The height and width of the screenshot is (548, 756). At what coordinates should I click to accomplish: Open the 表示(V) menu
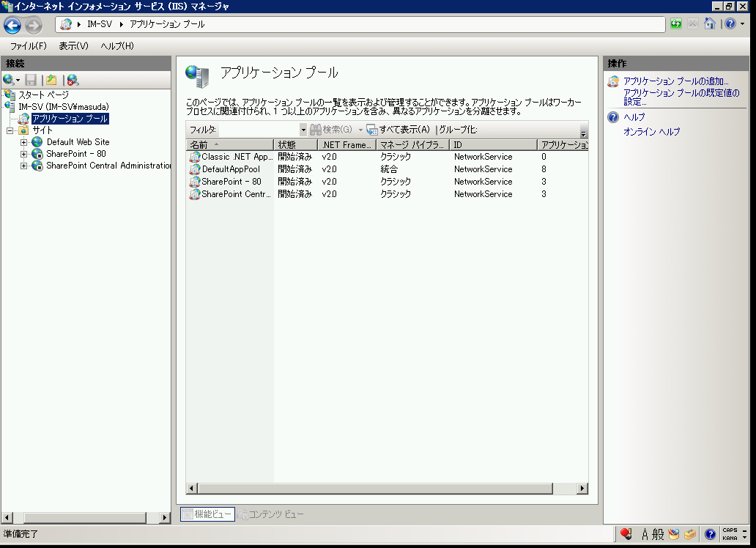pos(73,46)
